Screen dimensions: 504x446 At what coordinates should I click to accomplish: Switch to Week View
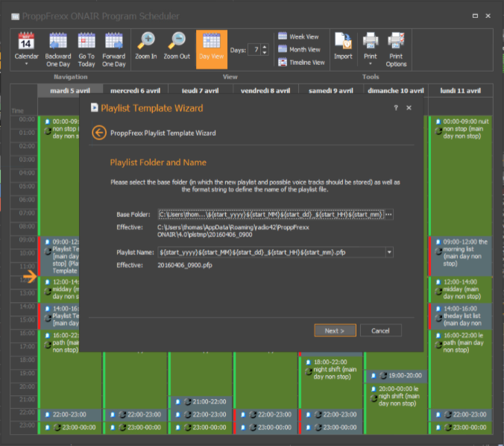tap(299, 37)
